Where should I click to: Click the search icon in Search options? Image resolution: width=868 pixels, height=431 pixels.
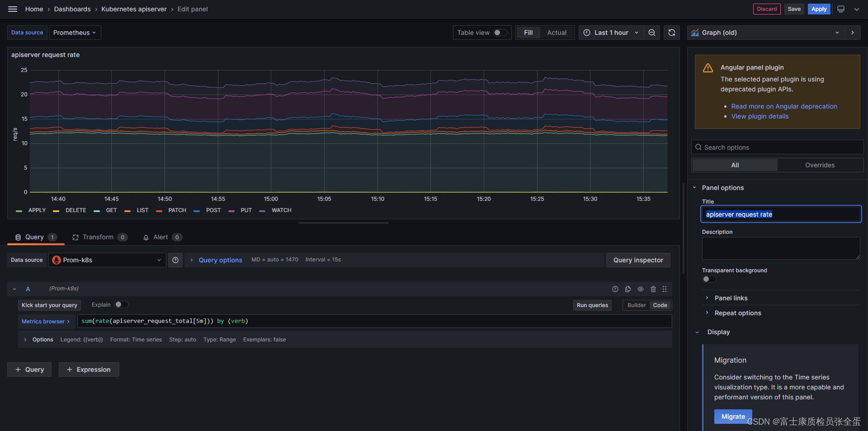[698, 147]
